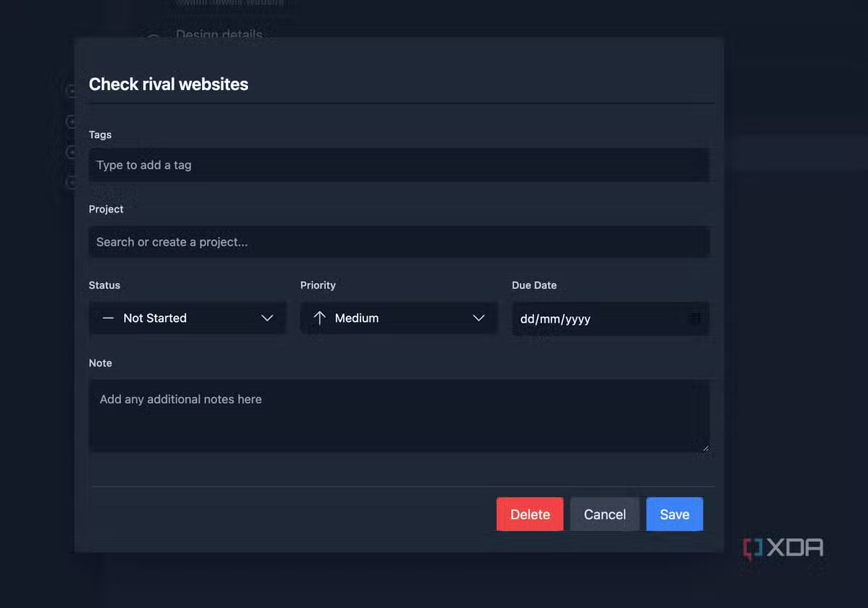Viewport: 868px width, 608px height.
Task: Click the Project search or create field
Action: click(x=399, y=242)
